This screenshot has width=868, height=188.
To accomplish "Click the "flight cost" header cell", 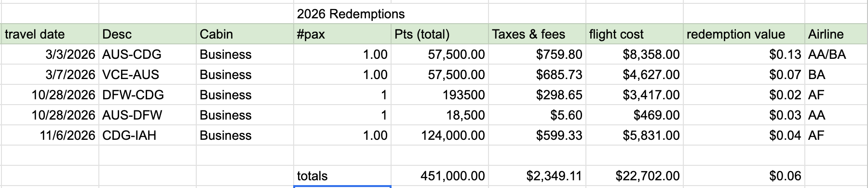I will point(635,34).
